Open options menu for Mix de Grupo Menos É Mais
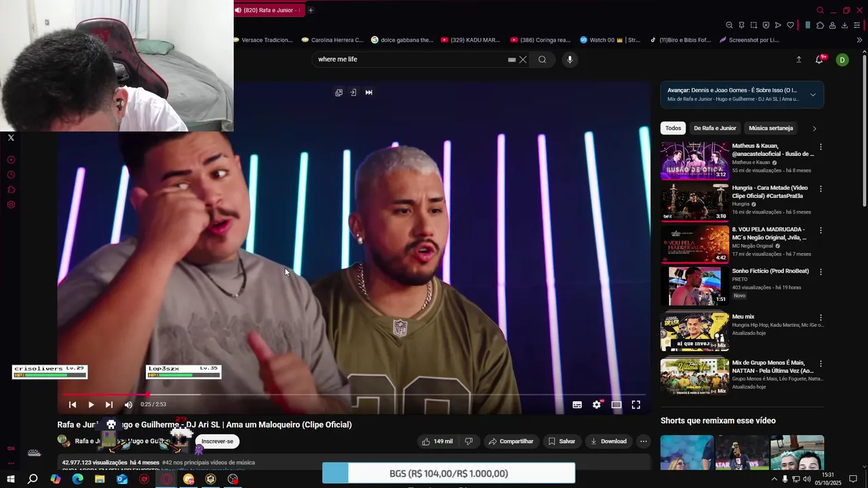This screenshot has width=868, height=488. click(x=821, y=364)
